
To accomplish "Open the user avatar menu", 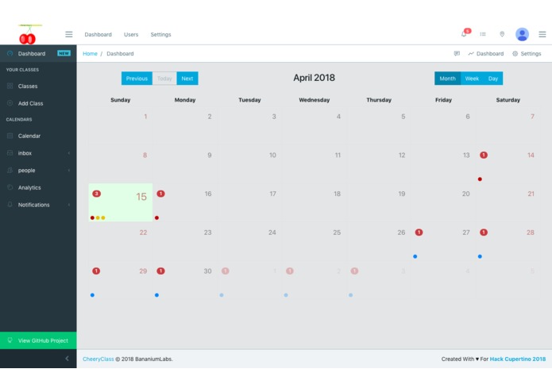I will [x=522, y=34].
